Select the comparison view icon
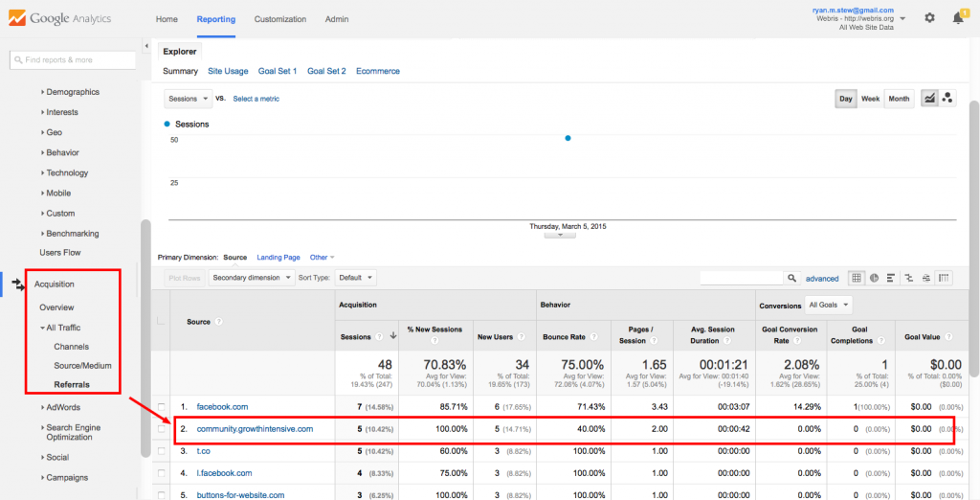The image size is (980, 500). [908, 278]
